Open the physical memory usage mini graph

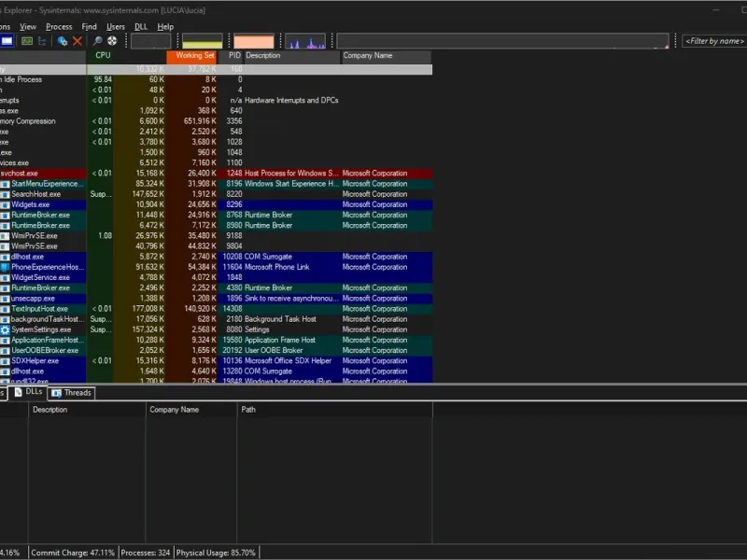254,41
